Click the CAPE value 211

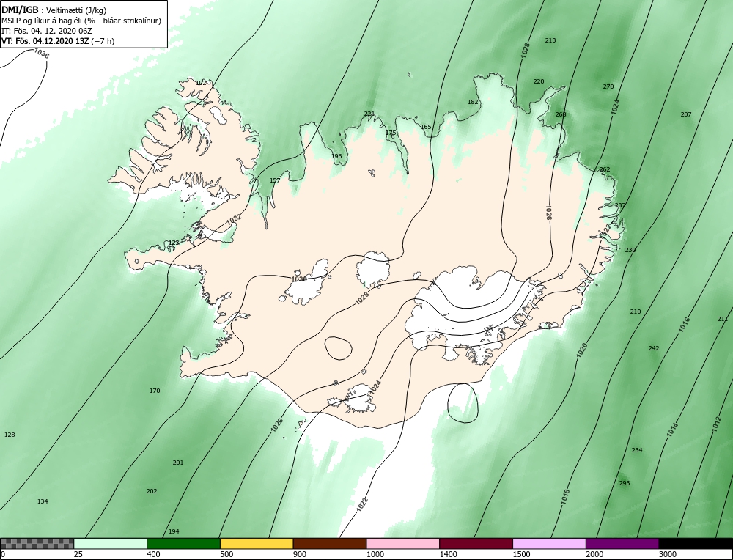722,319
